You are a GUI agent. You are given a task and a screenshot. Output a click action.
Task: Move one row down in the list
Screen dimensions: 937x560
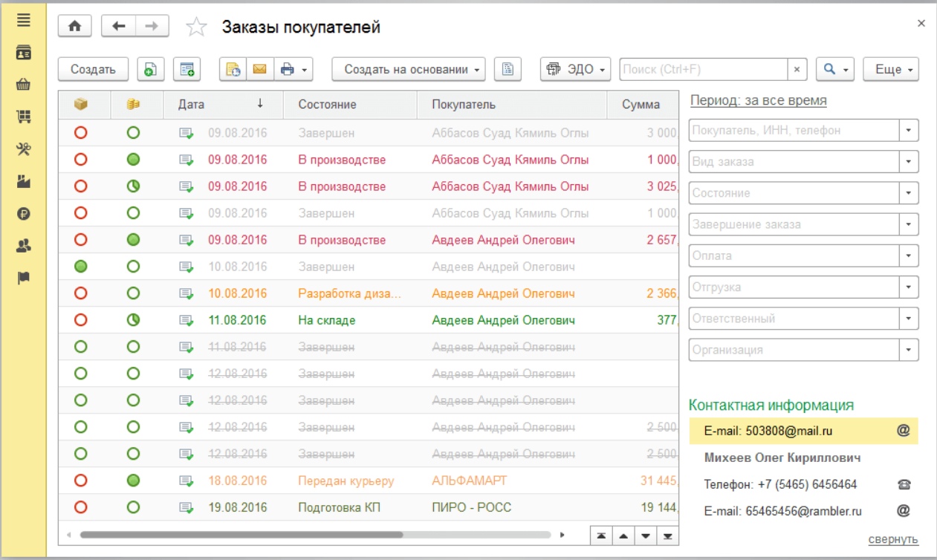646,536
